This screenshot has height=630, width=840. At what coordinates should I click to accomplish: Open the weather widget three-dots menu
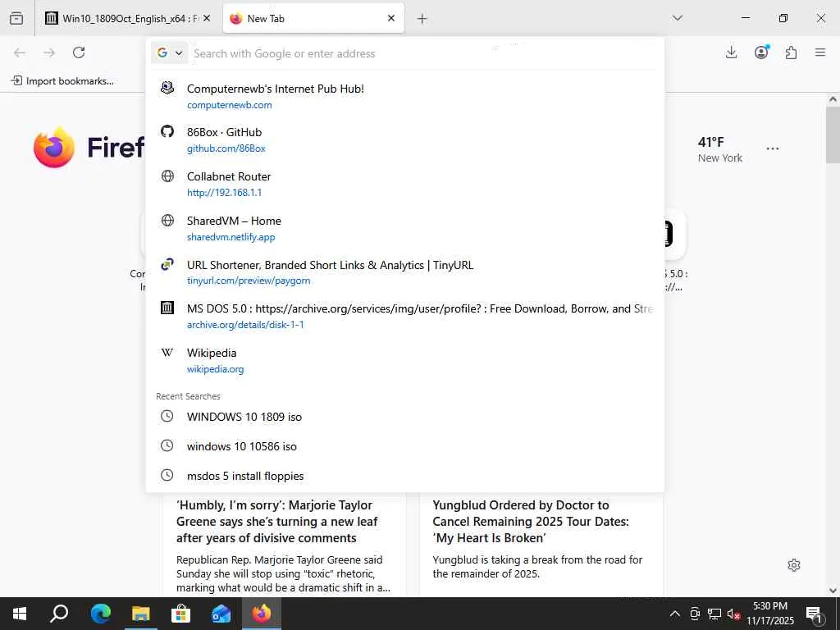pos(773,148)
